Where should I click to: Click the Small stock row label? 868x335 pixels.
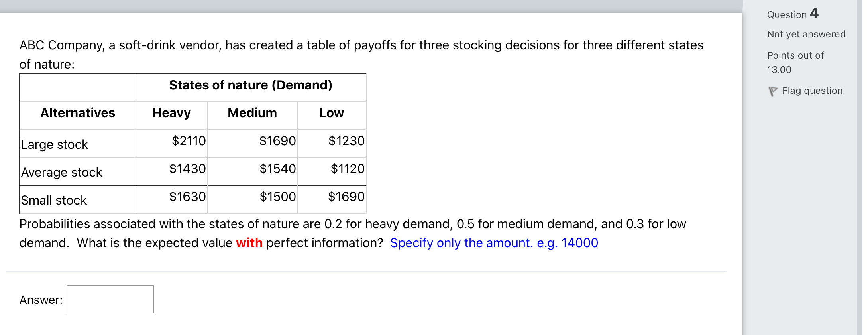click(x=54, y=200)
